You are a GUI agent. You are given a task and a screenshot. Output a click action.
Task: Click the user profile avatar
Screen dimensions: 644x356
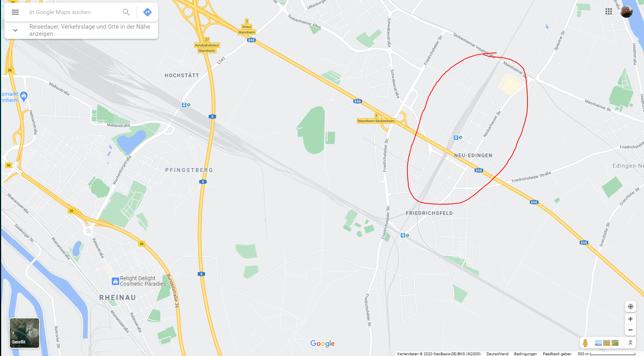click(626, 11)
